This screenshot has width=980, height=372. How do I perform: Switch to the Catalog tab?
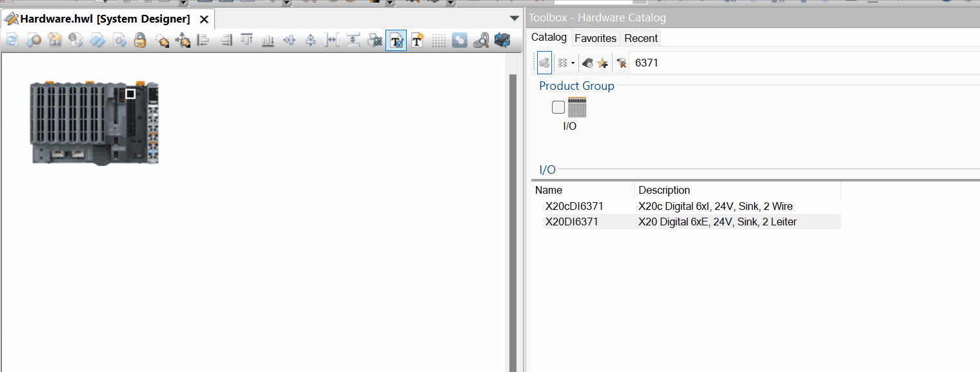(x=549, y=37)
